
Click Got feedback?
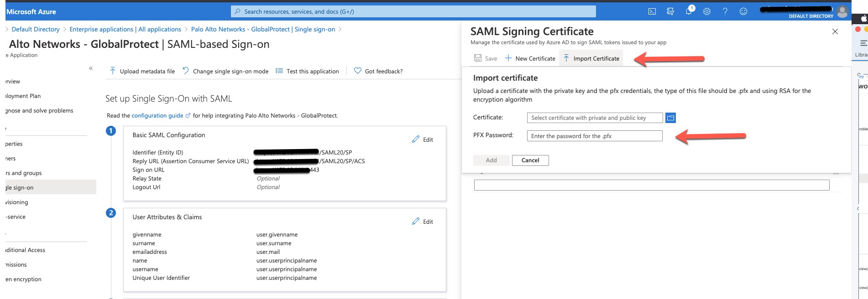tap(378, 71)
